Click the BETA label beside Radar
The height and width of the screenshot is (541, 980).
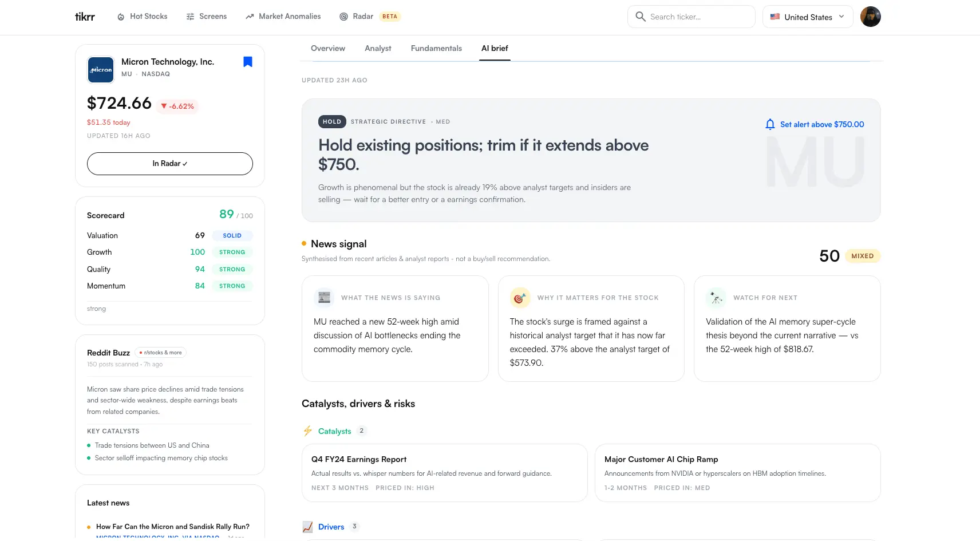pos(390,17)
